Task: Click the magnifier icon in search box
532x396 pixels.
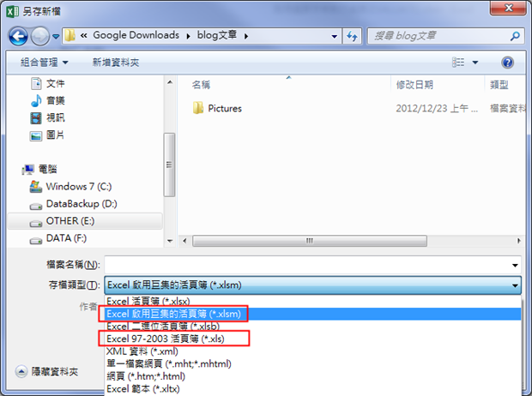Action: (x=515, y=36)
